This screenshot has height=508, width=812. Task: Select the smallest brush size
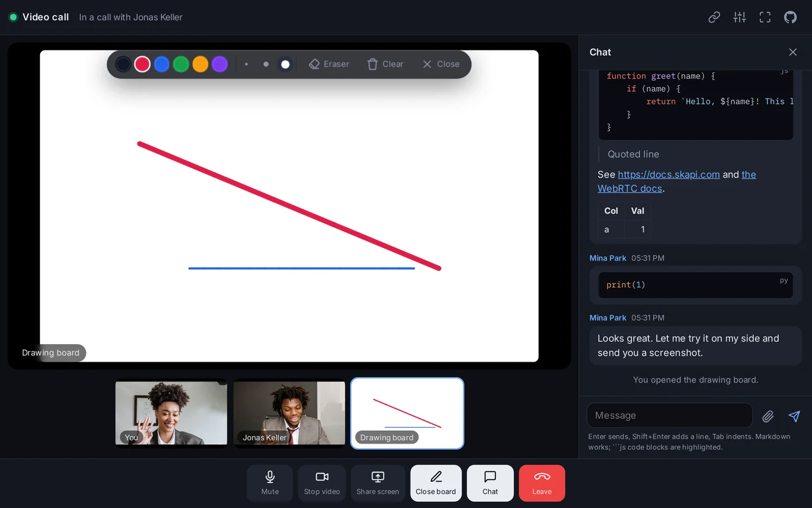pos(246,64)
